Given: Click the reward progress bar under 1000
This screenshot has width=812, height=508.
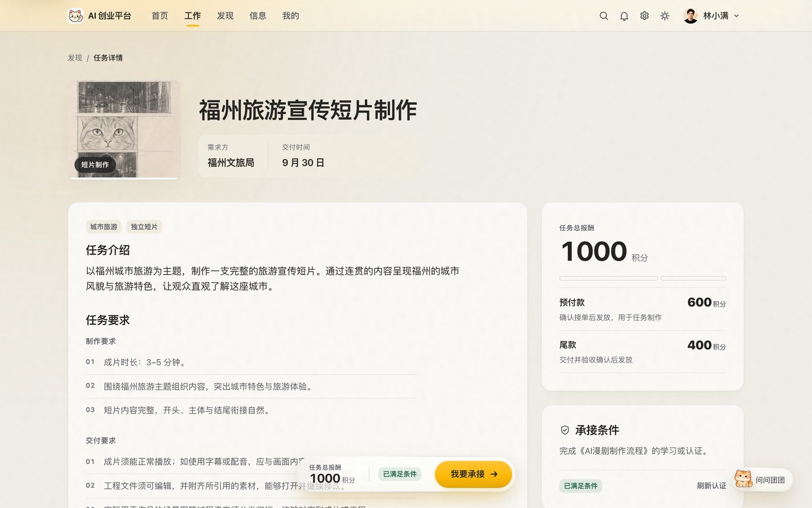Looking at the screenshot, I should click(x=642, y=278).
